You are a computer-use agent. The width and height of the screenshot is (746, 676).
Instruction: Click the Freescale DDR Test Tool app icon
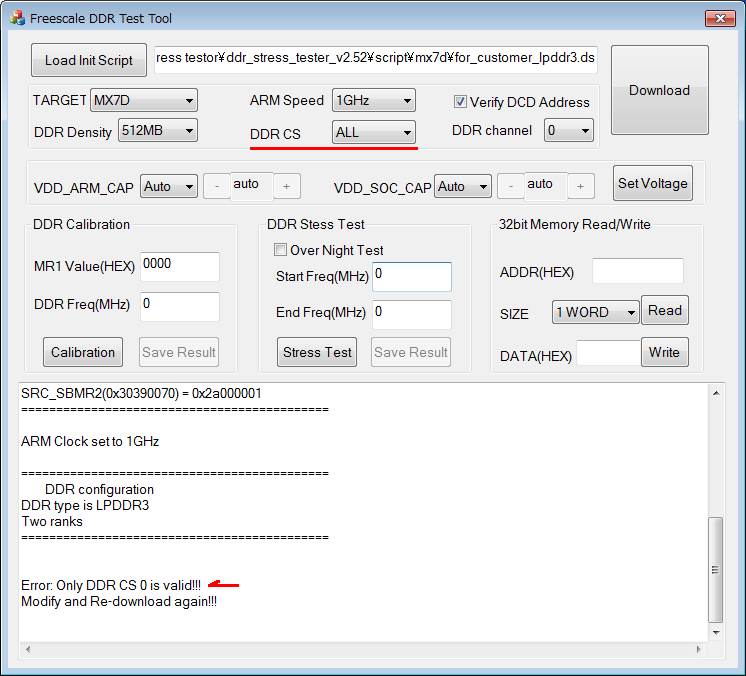click(18, 19)
